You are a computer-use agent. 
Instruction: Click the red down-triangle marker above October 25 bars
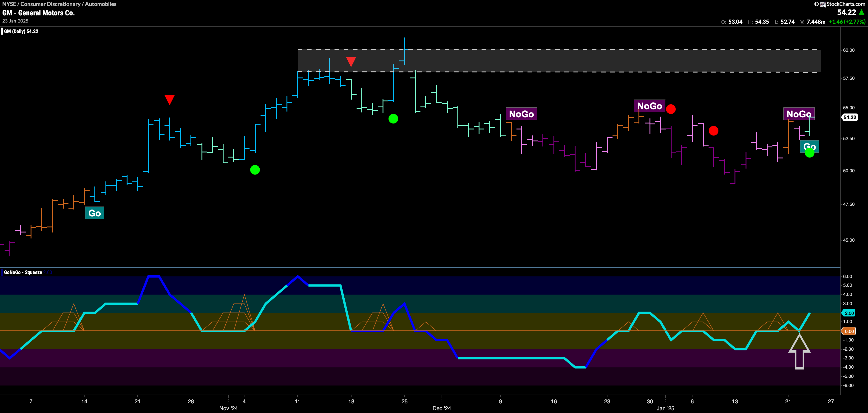170,100
